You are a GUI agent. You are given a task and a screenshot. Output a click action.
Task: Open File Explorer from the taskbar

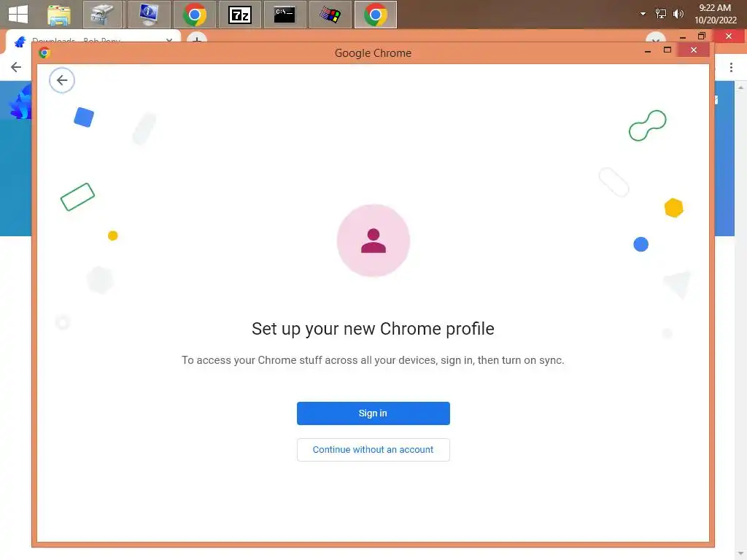click(59, 15)
